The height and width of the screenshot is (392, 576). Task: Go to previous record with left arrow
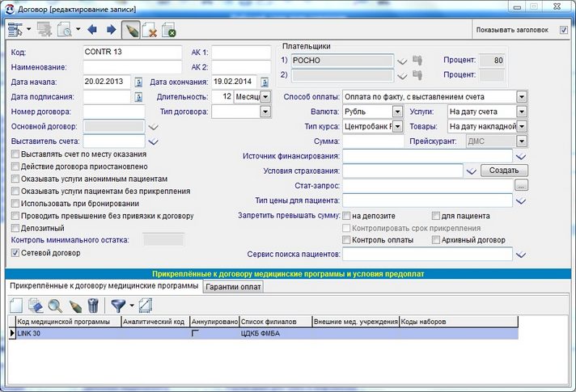92,29
